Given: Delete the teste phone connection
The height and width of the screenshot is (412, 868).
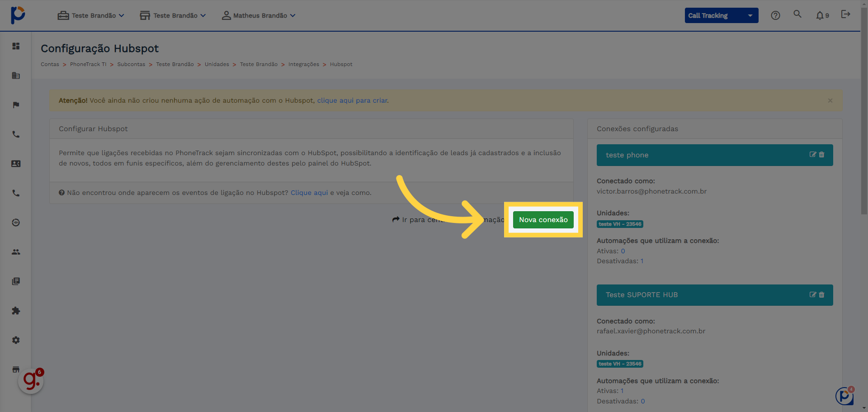Looking at the screenshot, I should [x=821, y=155].
